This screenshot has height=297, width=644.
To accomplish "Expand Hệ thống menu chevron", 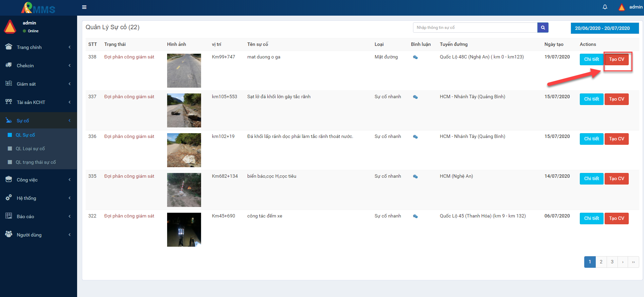I will tap(70, 198).
